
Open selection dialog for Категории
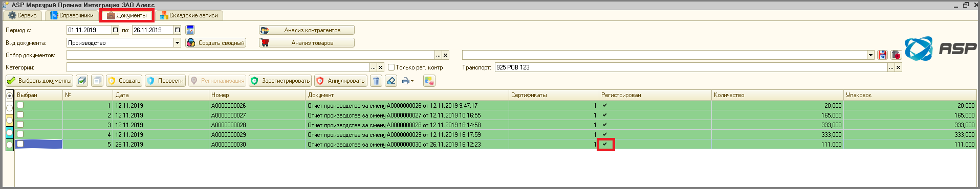[x=373, y=67]
